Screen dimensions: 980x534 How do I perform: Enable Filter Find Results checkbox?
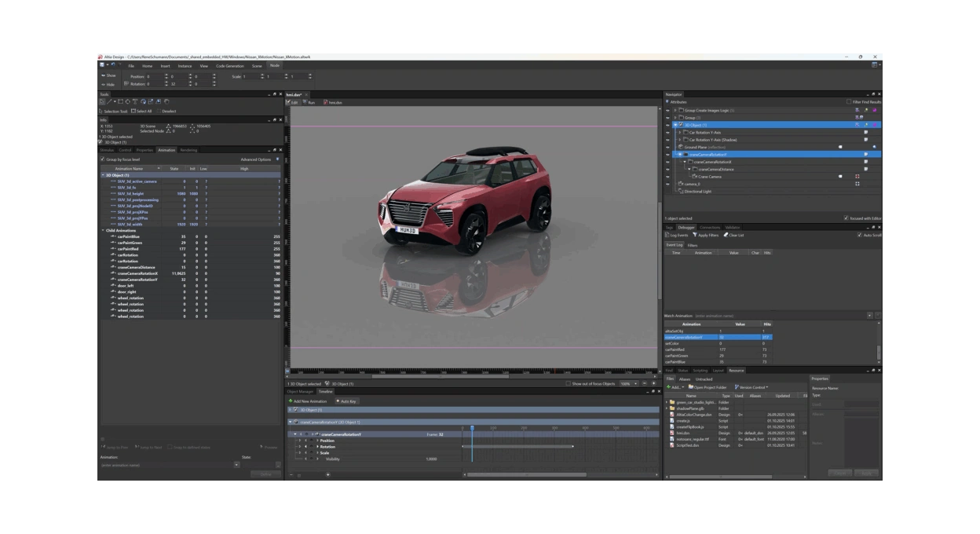(847, 102)
